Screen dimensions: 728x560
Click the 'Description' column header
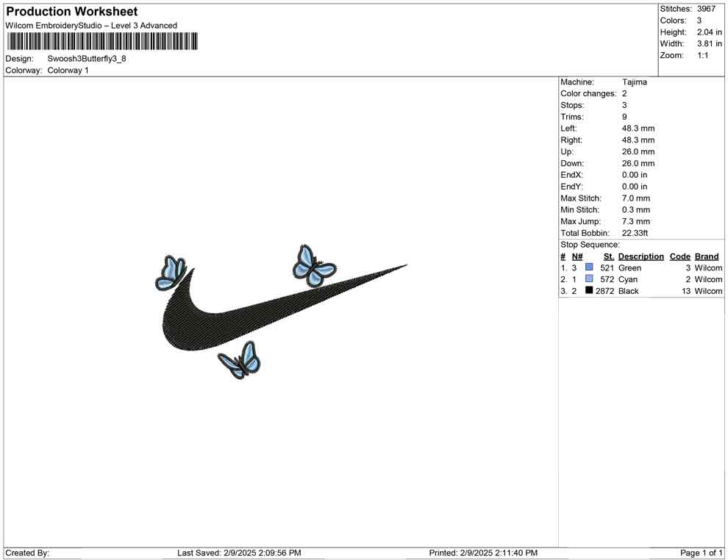641,256
